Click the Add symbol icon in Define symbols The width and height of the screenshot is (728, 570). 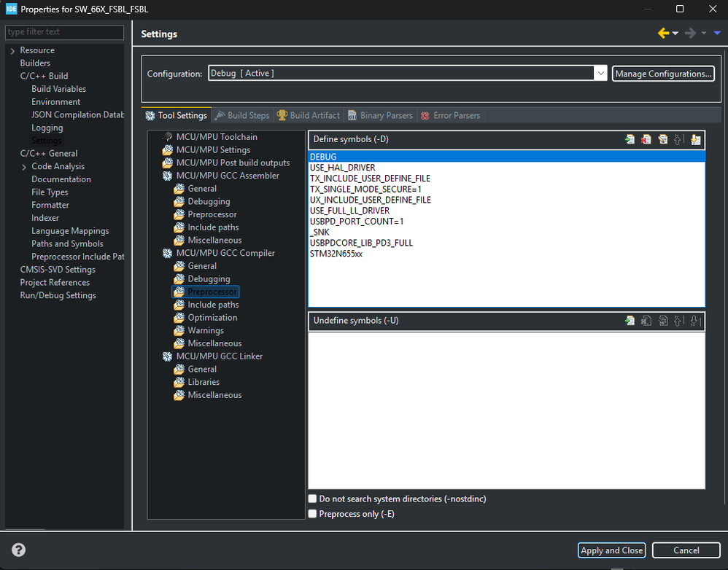point(630,140)
